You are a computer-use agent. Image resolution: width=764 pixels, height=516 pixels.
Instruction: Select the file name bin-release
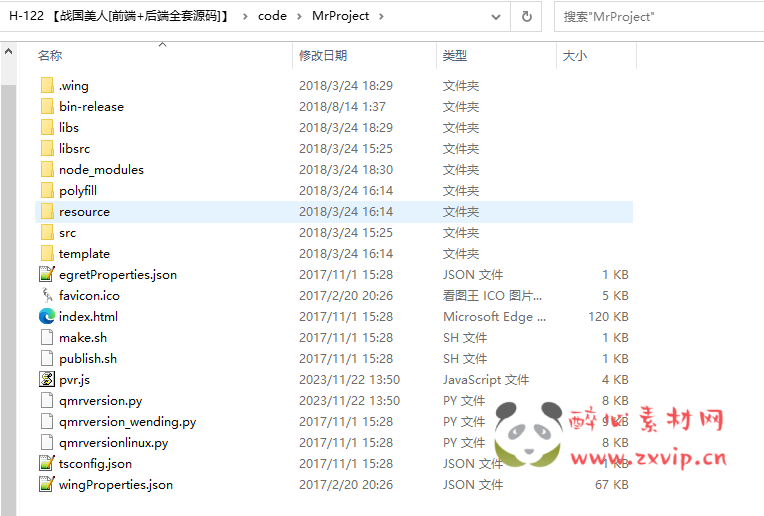[92, 107]
